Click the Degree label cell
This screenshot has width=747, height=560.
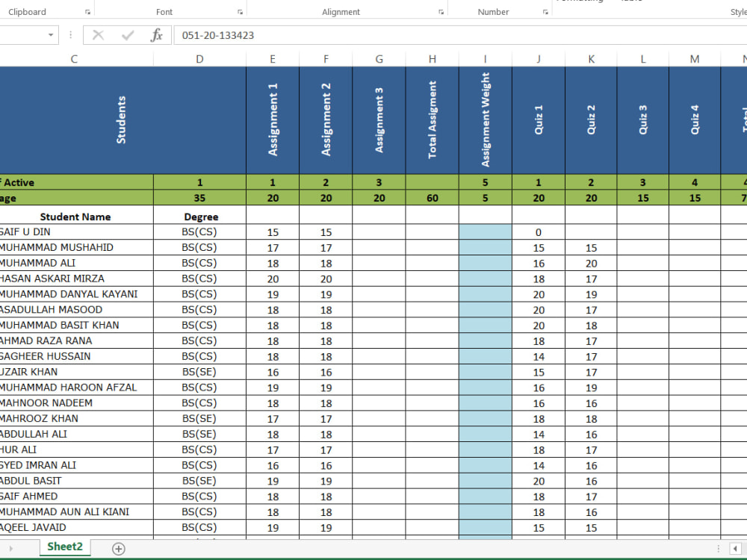point(199,217)
